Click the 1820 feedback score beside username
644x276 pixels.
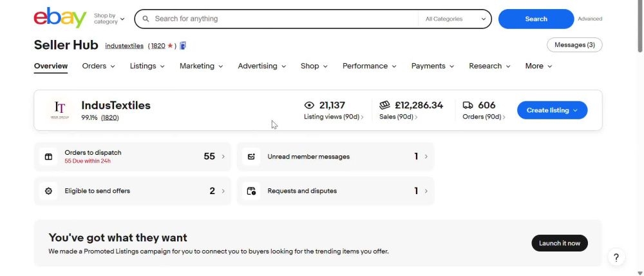(158, 46)
